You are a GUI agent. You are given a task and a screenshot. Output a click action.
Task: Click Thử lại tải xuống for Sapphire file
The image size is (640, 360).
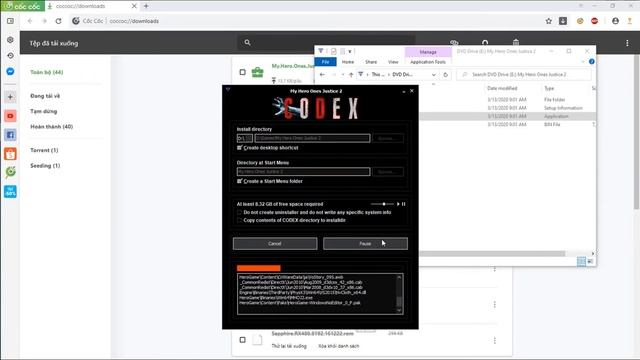(289, 346)
